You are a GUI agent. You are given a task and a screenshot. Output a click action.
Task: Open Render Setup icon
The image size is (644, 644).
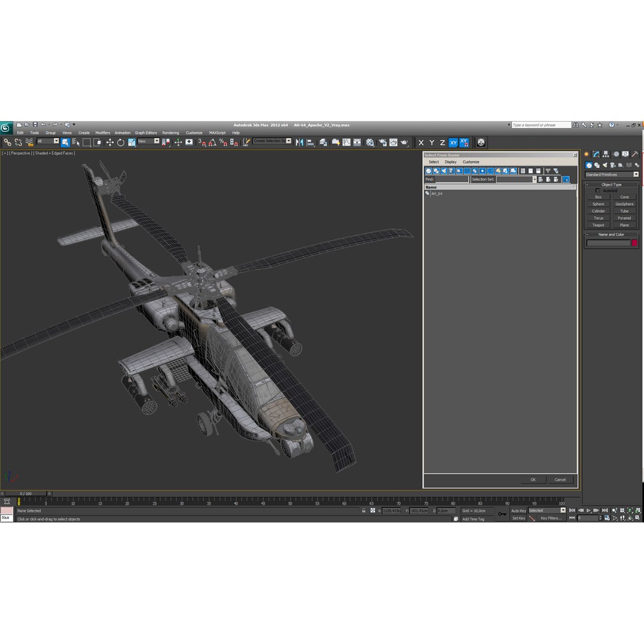[382, 143]
